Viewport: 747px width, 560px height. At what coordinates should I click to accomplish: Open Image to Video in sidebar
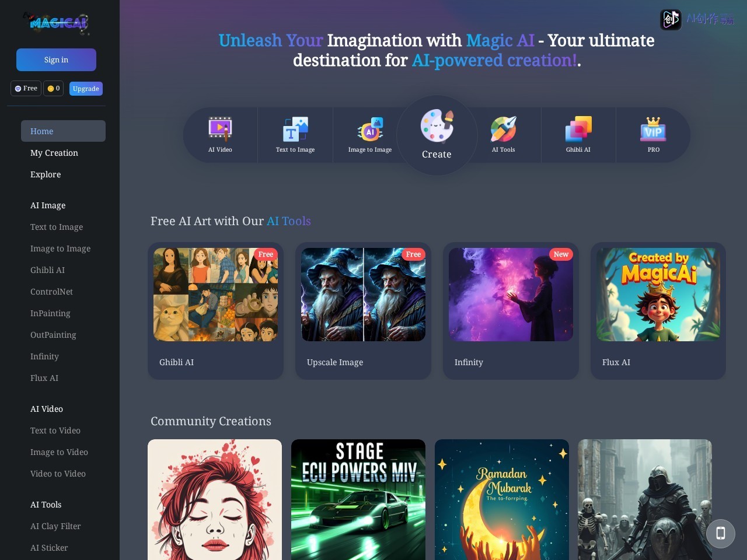59,452
